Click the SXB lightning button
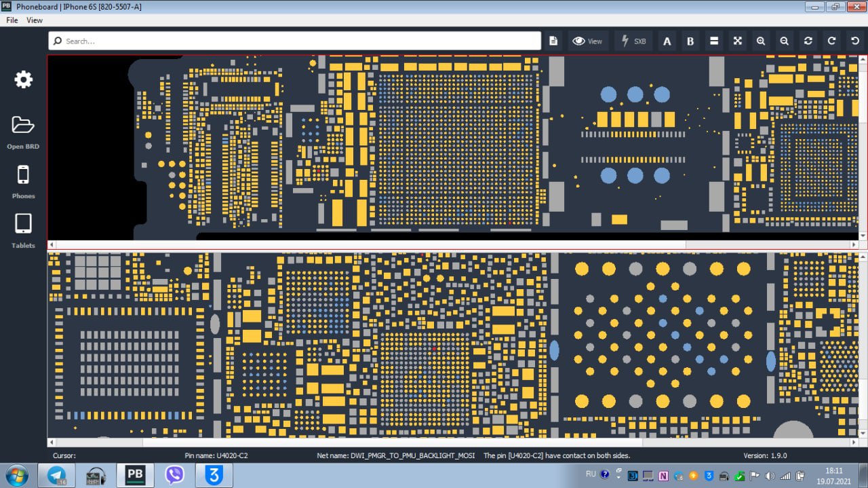The image size is (868, 488). [633, 41]
